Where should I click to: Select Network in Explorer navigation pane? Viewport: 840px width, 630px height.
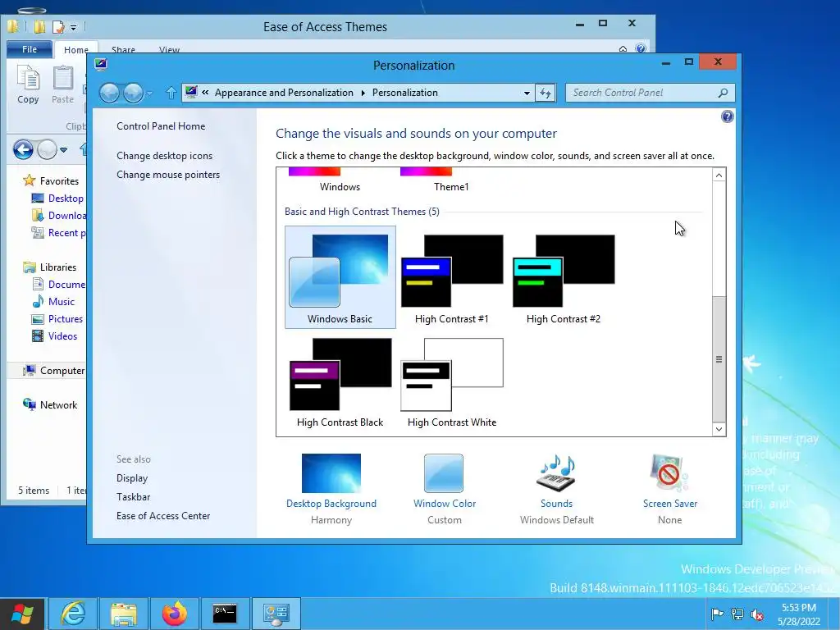coord(58,405)
